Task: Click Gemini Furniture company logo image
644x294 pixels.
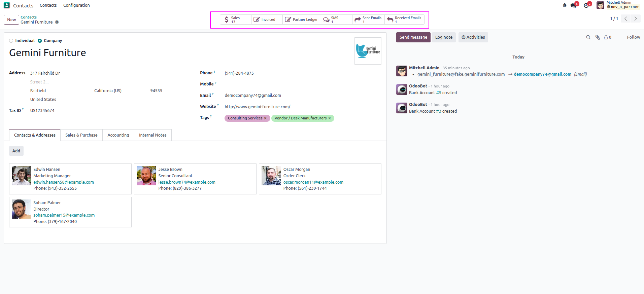Action: 368,51
